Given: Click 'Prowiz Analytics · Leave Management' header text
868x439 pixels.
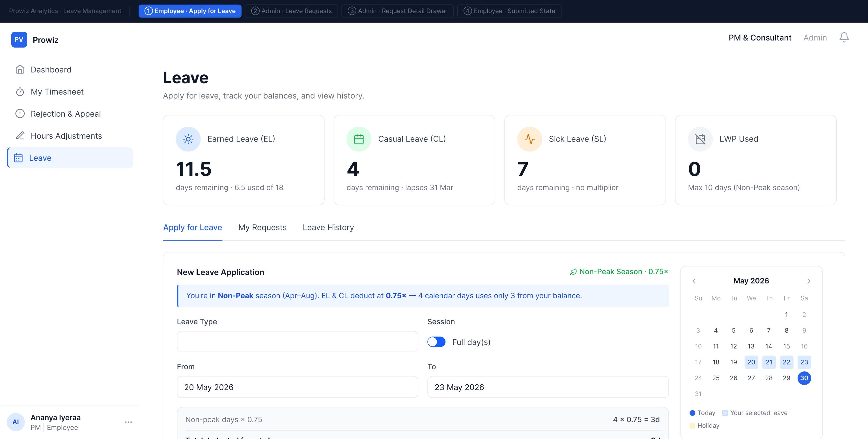Looking at the screenshot, I should coord(65,11).
